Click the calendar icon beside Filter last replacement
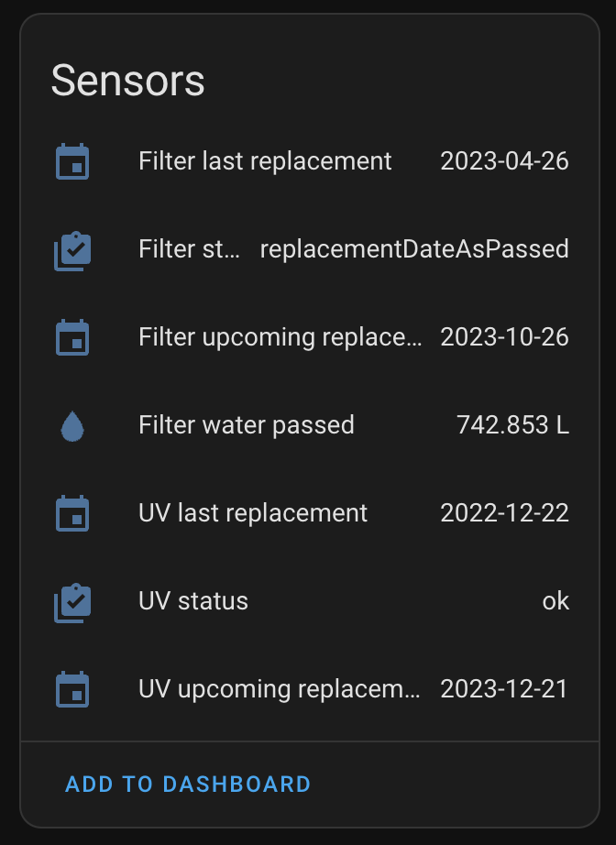This screenshot has height=845, width=616. point(72,160)
